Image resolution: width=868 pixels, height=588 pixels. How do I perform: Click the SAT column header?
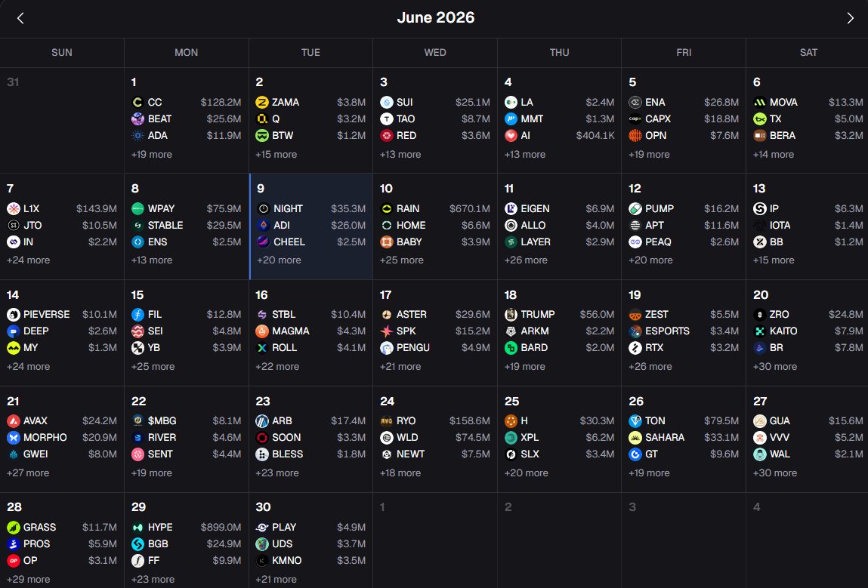pos(808,53)
